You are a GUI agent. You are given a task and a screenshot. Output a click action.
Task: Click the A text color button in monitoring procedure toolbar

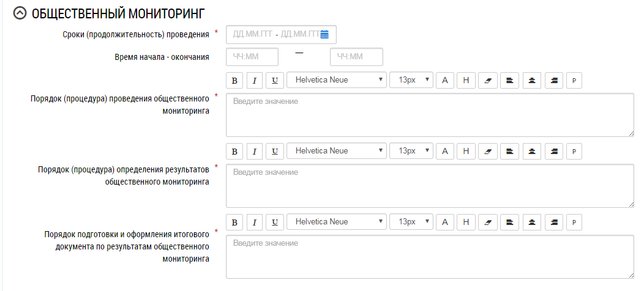click(x=445, y=80)
